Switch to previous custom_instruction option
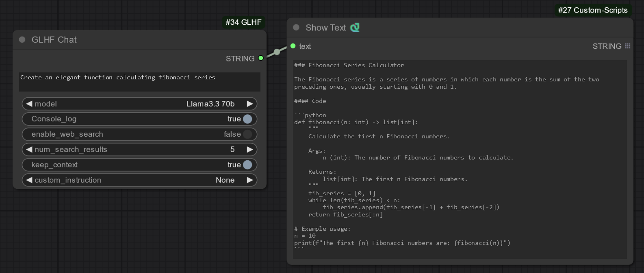Screen dimensions: 644x273 coord(29,180)
